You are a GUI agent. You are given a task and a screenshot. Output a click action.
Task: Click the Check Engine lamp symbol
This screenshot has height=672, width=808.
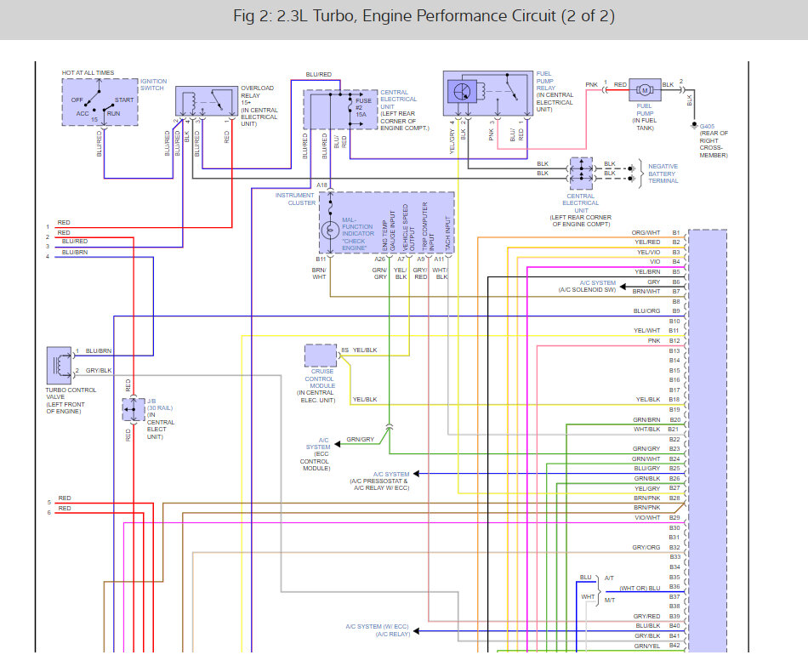pos(330,230)
